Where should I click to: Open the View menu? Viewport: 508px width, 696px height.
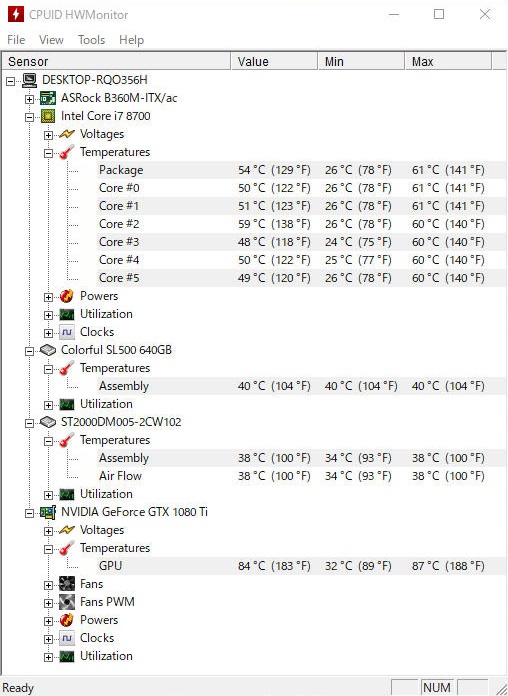(x=51, y=40)
